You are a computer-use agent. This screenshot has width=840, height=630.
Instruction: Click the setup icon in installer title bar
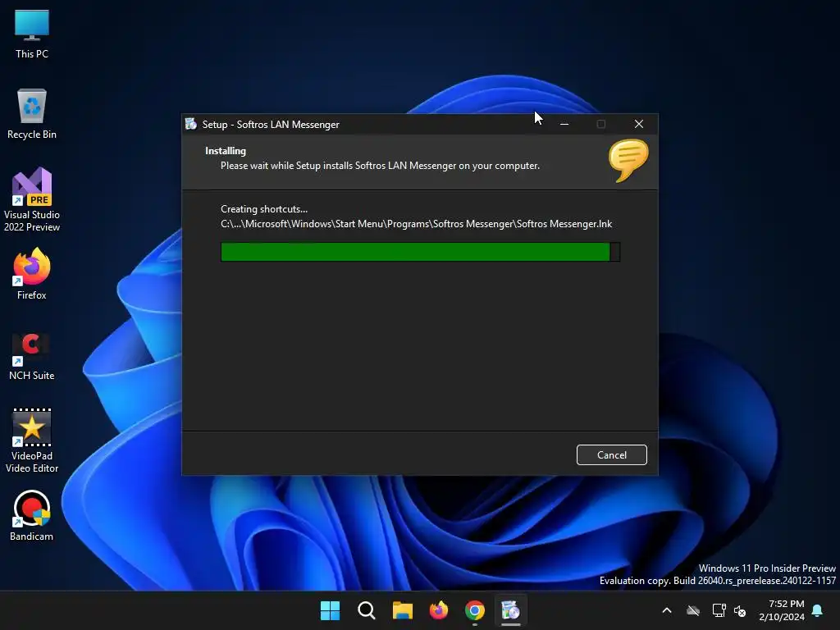tap(190, 125)
